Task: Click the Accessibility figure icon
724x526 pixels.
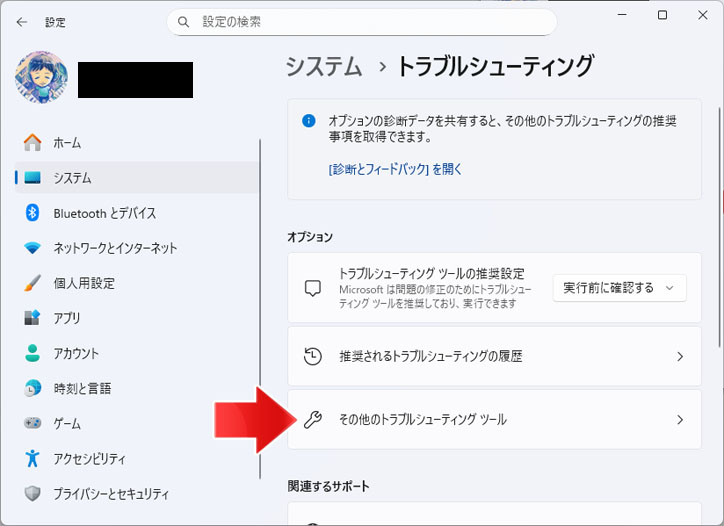Action: pyautogui.click(x=33, y=458)
